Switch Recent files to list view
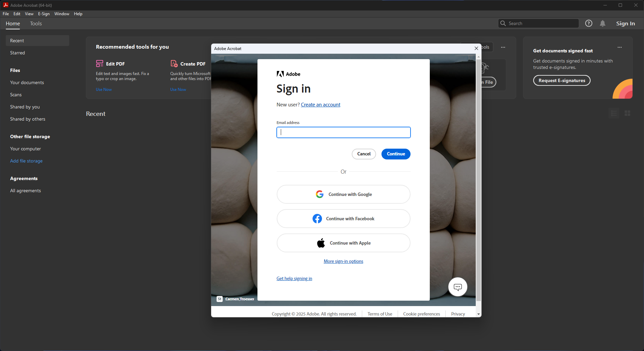644x351 pixels. 614,113
